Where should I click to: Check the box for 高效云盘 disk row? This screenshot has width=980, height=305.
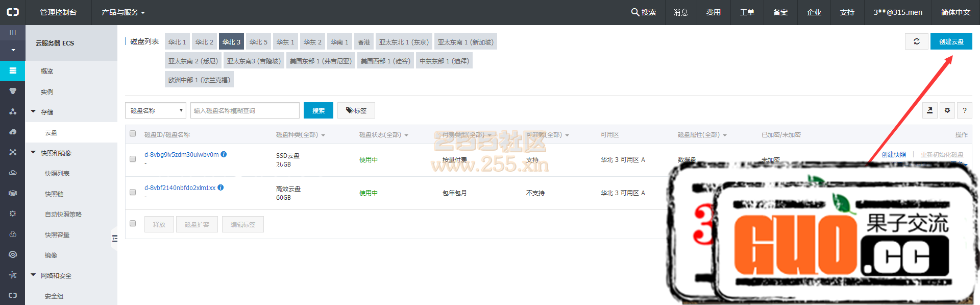(133, 193)
